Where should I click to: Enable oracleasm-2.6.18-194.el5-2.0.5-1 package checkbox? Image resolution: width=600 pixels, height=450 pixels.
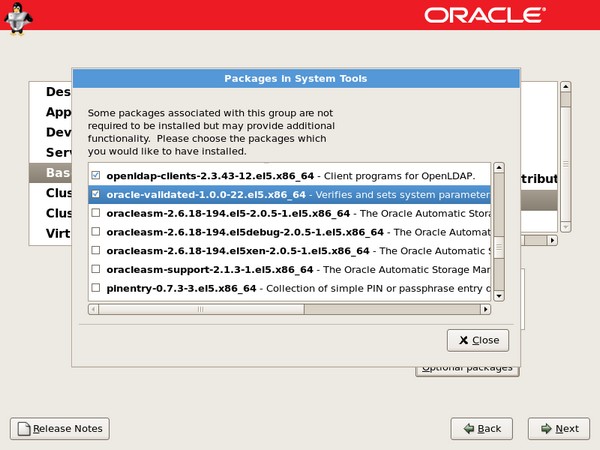click(x=96, y=213)
